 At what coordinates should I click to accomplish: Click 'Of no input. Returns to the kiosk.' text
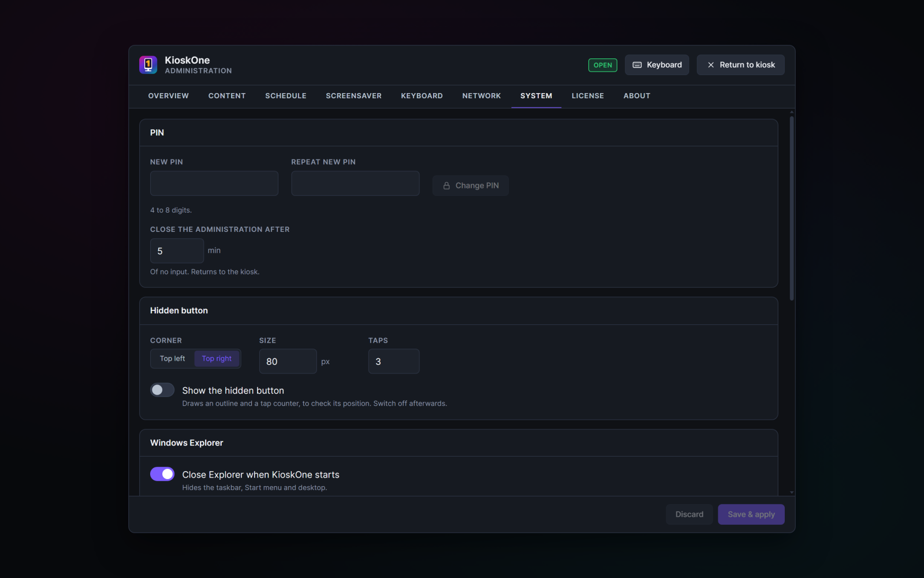[x=205, y=272]
